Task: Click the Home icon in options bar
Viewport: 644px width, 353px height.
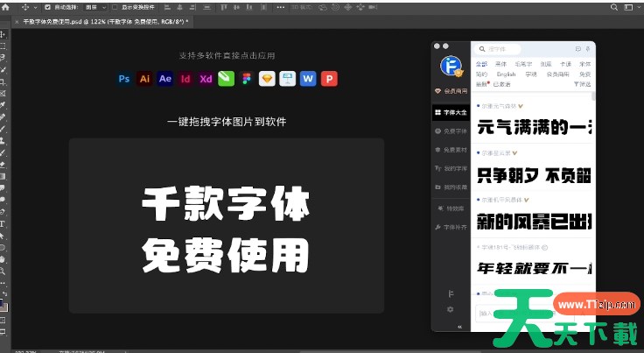Action: click(x=5, y=5)
